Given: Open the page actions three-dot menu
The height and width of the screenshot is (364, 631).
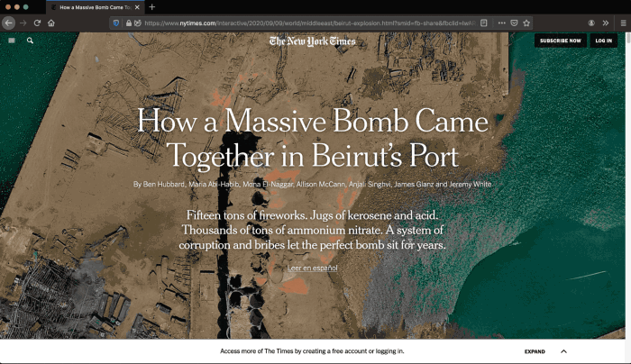Looking at the screenshot, I should coord(501,23).
